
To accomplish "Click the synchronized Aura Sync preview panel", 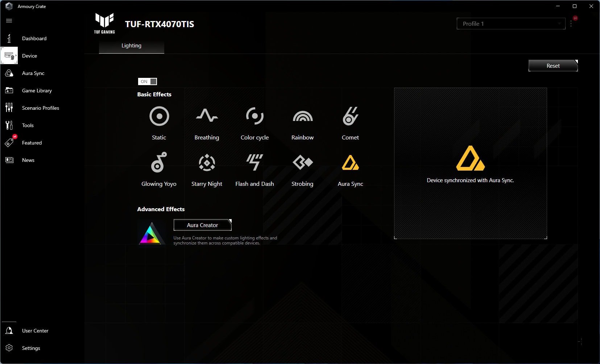I will pos(471,163).
